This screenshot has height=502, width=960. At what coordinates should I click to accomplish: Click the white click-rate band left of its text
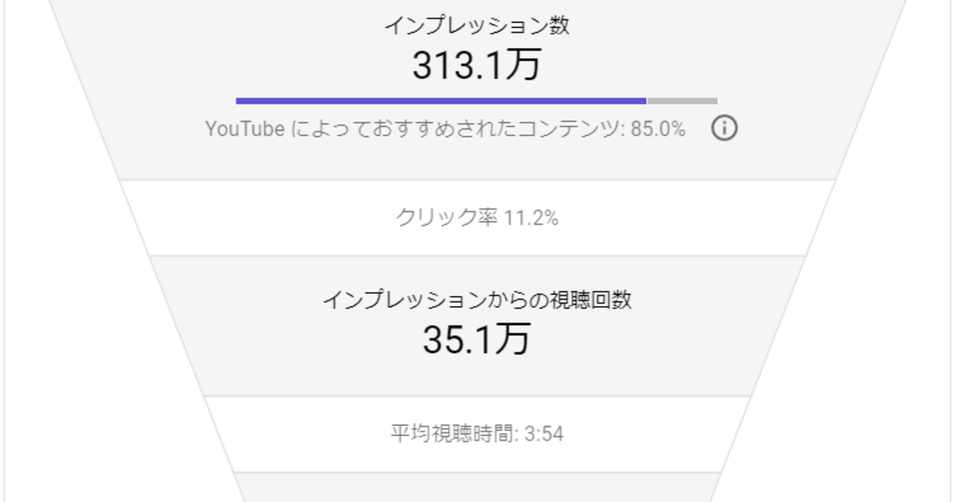coord(260,218)
